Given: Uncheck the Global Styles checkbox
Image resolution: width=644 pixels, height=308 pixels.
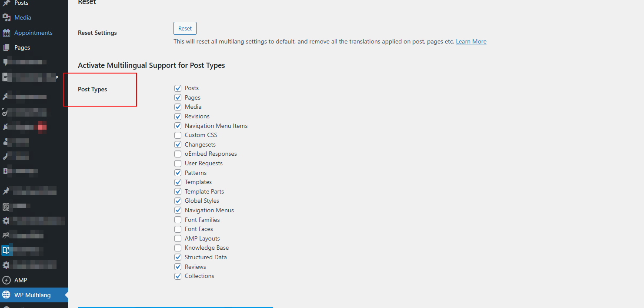Looking at the screenshot, I should tap(178, 201).
